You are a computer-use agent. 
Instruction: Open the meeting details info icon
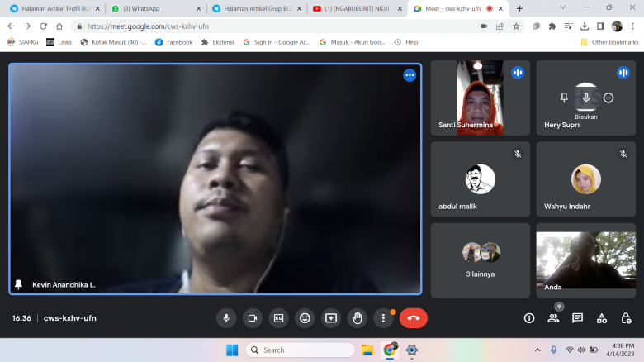[529, 318]
